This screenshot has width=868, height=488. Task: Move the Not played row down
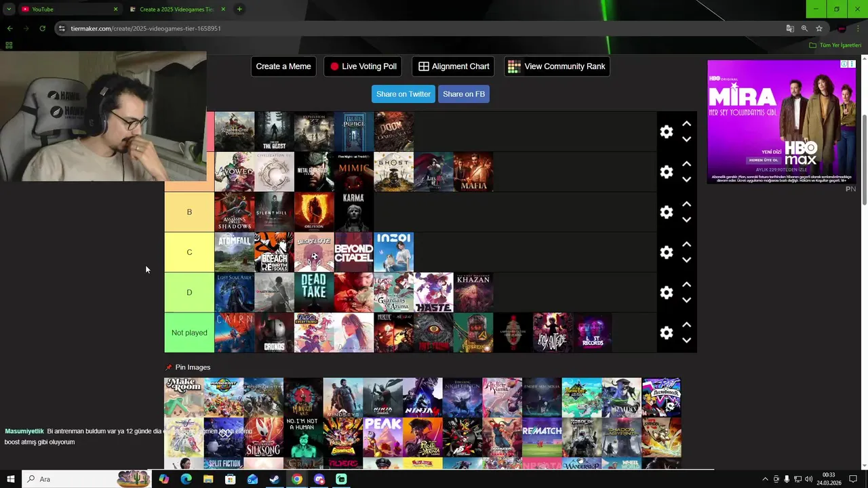[686, 340]
